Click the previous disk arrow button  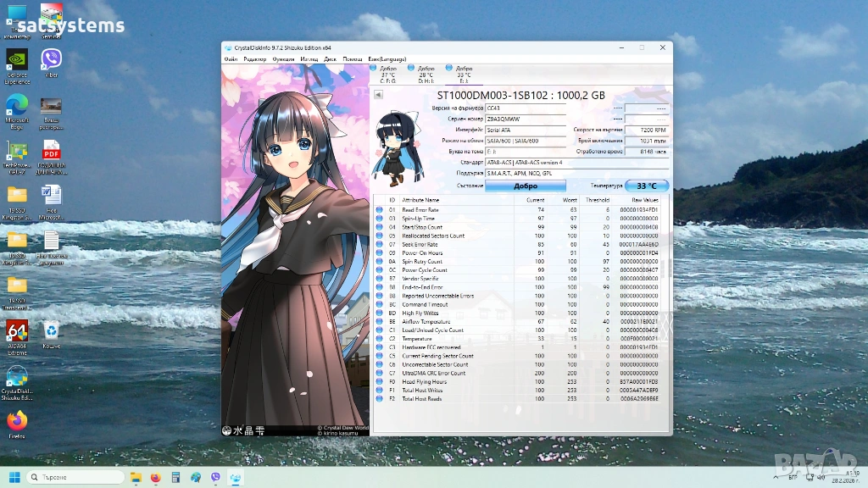[378, 95]
